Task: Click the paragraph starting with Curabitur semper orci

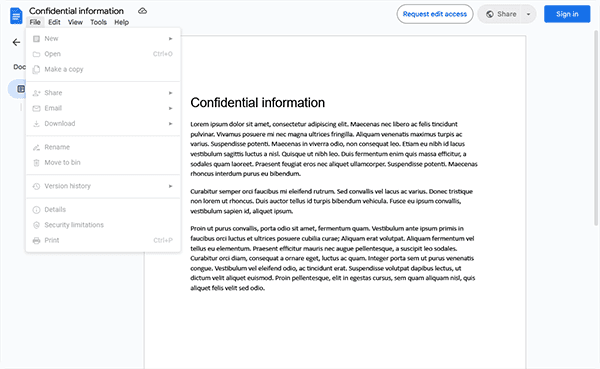Action: 332,201
